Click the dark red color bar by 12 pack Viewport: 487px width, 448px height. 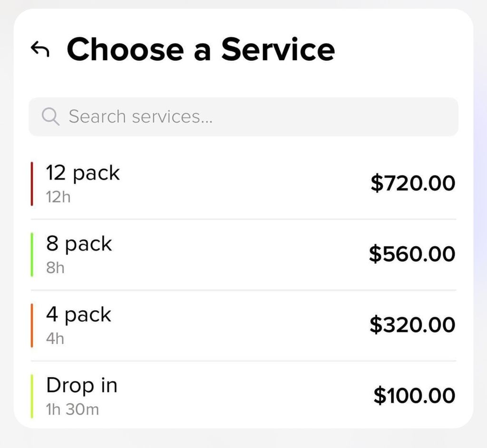32,184
